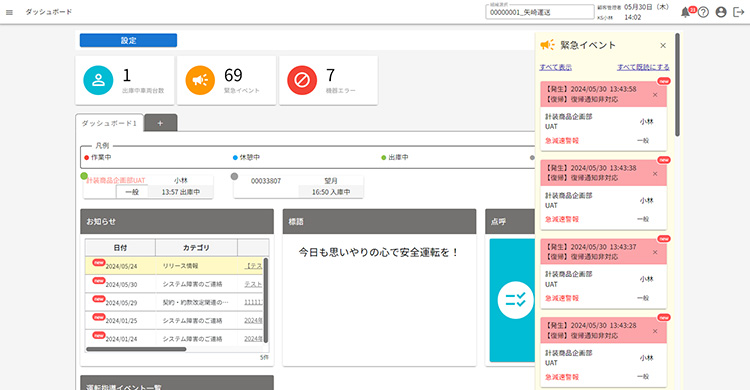Click the 標語 panel header
The height and width of the screenshot is (390, 750).
pyautogui.click(x=379, y=222)
